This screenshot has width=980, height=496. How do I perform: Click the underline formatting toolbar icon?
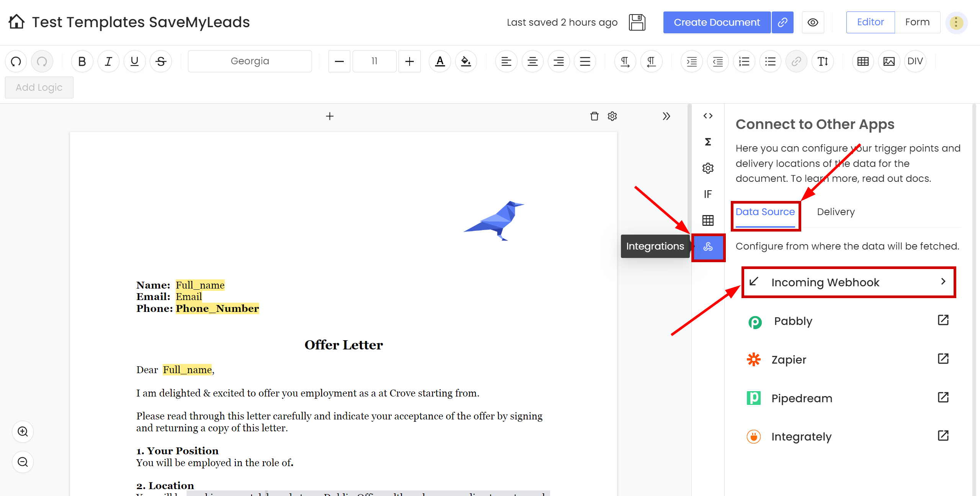tap(135, 61)
